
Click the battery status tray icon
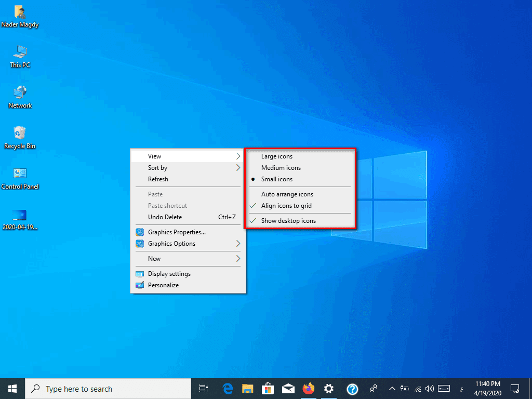point(404,389)
